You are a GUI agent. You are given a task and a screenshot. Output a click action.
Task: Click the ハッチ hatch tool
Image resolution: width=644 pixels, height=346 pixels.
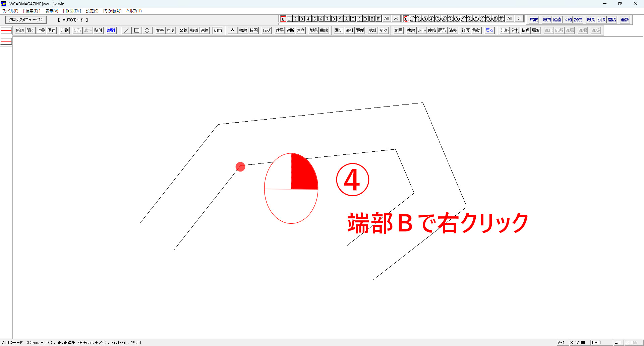click(x=267, y=30)
